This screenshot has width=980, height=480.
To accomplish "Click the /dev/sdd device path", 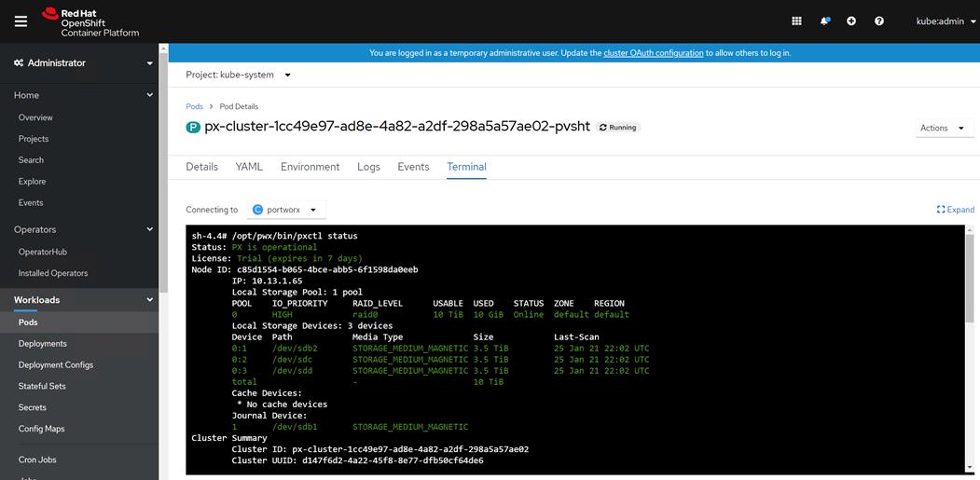I will (x=293, y=371).
